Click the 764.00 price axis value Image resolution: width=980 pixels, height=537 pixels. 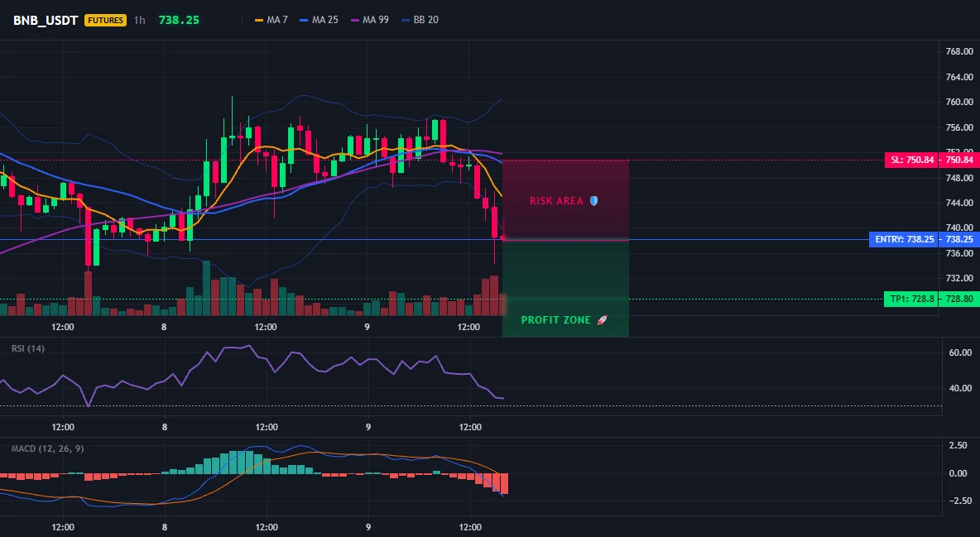point(959,77)
